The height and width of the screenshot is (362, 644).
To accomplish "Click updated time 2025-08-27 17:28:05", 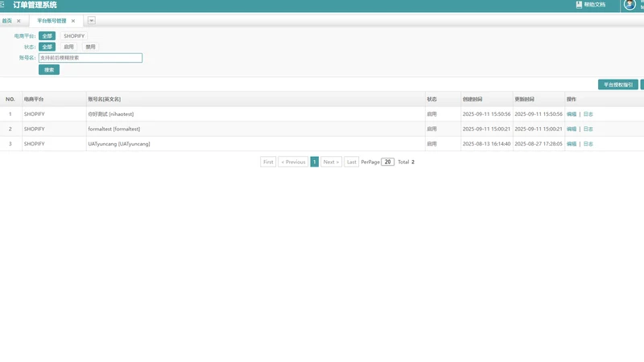I will (539, 144).
